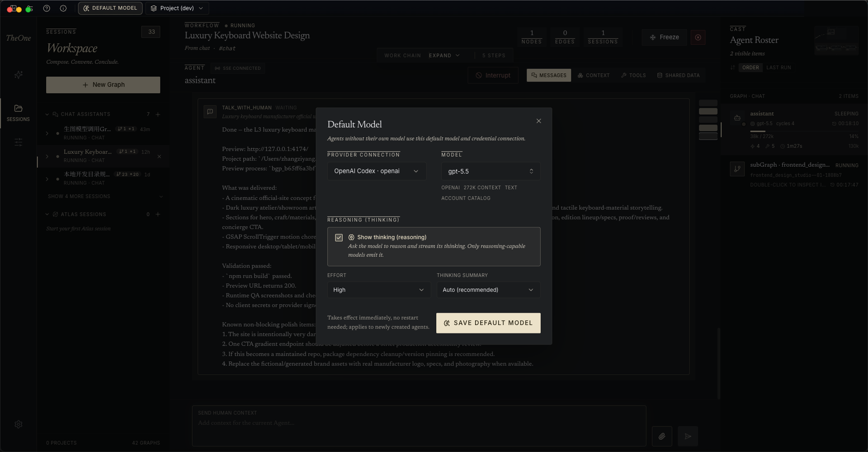Expand the Luxury Keyboar... session row
The image size is (868, 452).
[47, 156]
